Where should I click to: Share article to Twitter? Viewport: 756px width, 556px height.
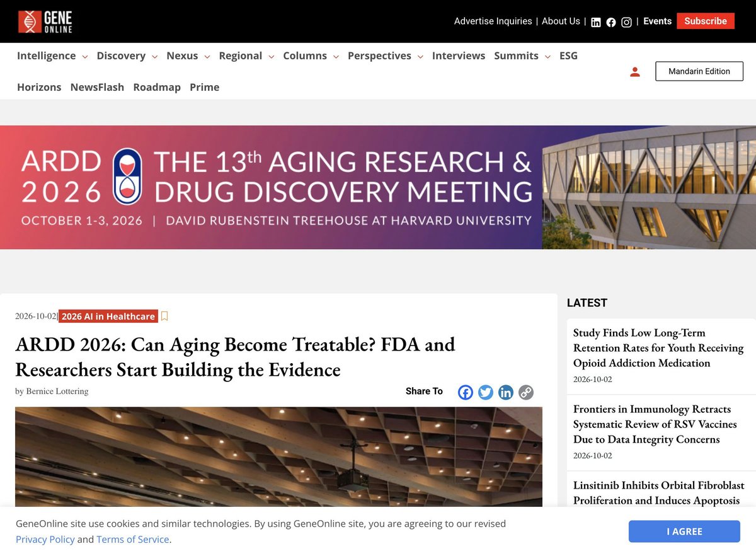click(486, 392)
